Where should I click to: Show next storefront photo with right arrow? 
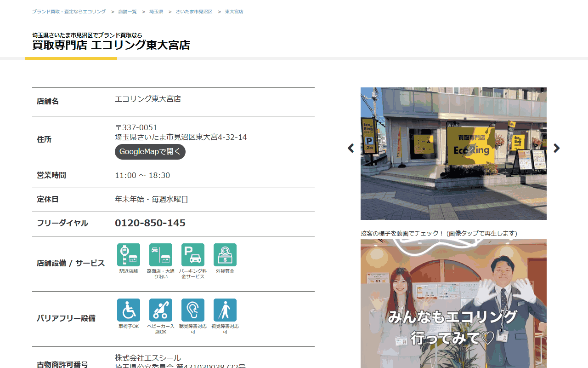[557, 148]
